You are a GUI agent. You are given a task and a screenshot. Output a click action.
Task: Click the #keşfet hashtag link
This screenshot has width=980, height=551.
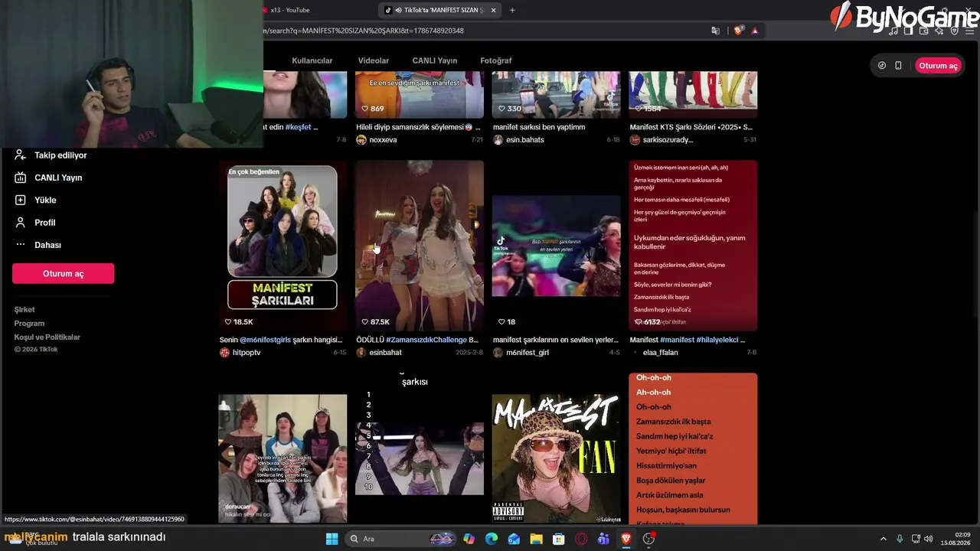pos(298,127)
